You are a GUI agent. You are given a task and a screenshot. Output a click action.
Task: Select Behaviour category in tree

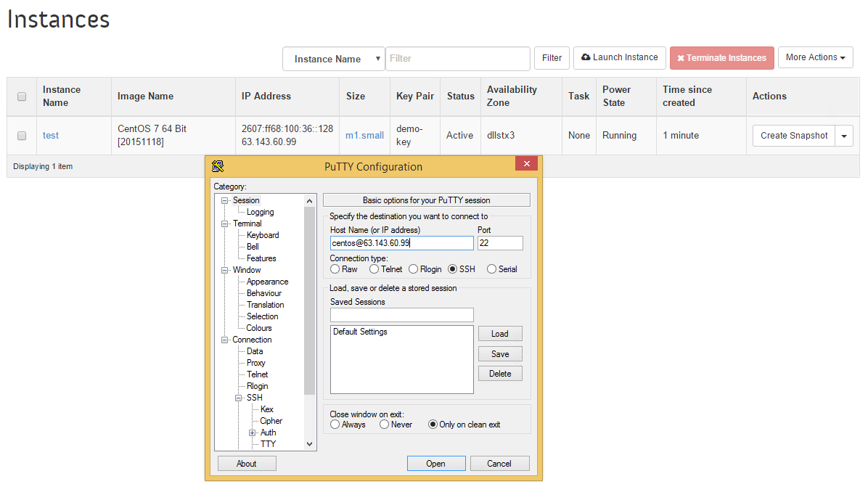pyautogui.click(x=264, y=293)
